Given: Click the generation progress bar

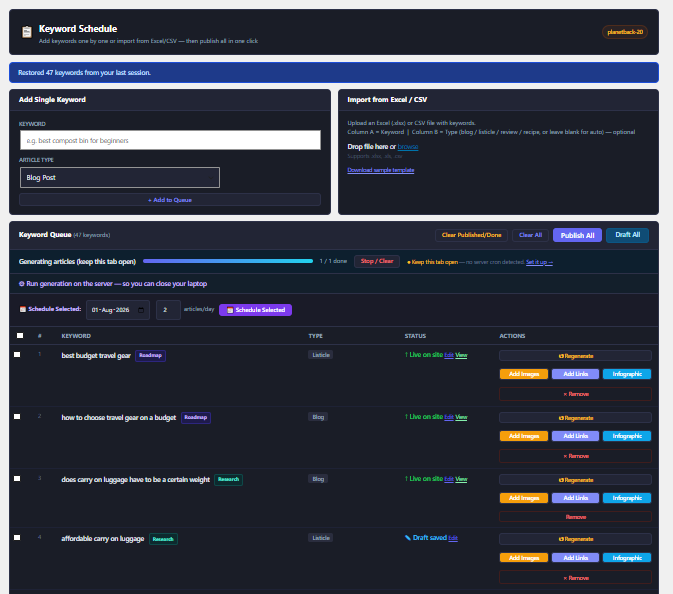Looking at the screenshot, I should point(228,261).
